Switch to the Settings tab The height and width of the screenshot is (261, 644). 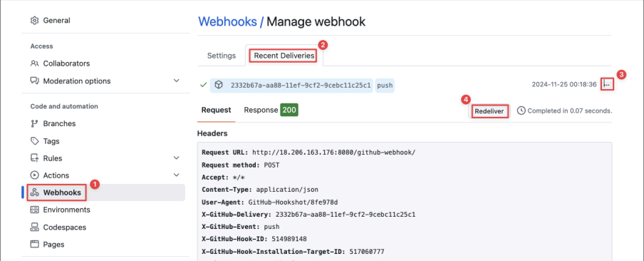(x=222, y=56)
